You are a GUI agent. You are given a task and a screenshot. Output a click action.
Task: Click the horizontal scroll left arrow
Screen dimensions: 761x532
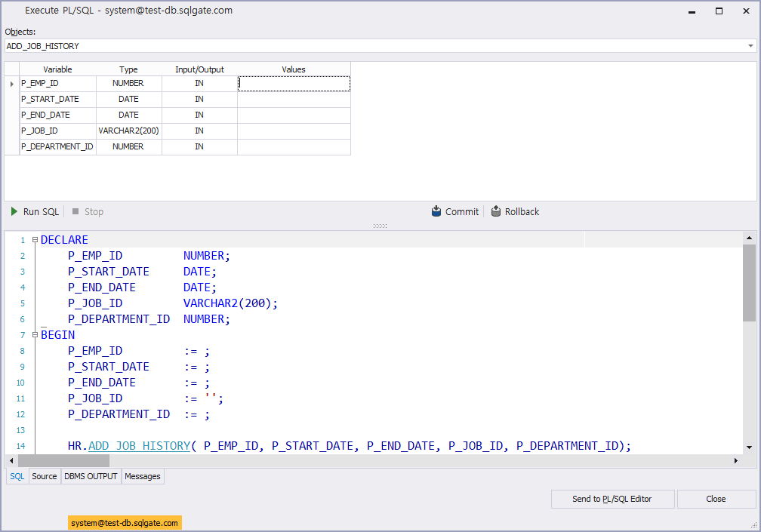pos(11,460)
